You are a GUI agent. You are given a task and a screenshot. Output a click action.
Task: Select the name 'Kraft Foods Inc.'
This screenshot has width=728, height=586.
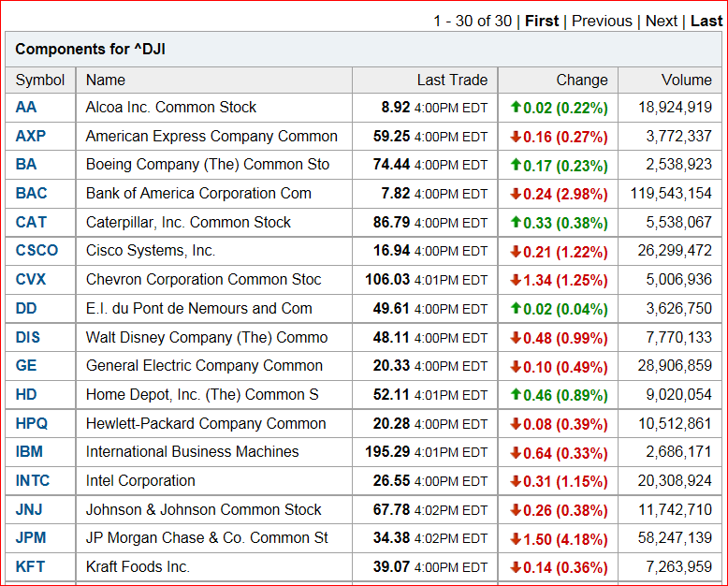tap(138, 566)
